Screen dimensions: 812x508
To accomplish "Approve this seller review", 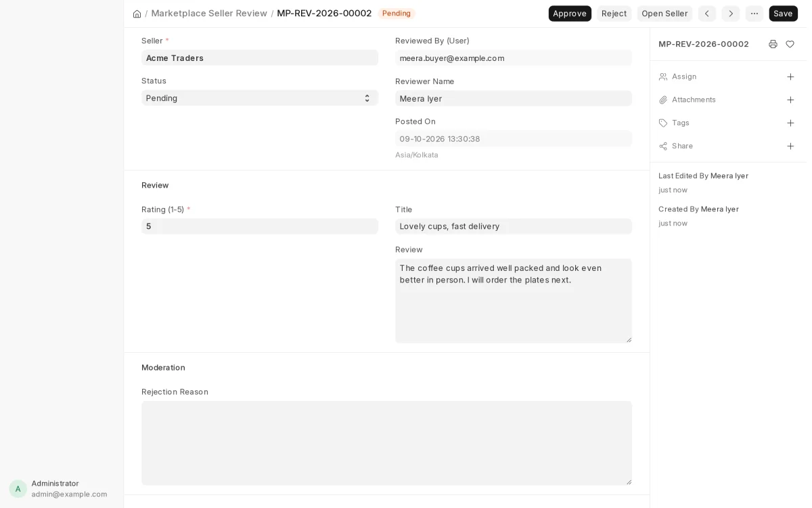I will click(x=570, y=14).
